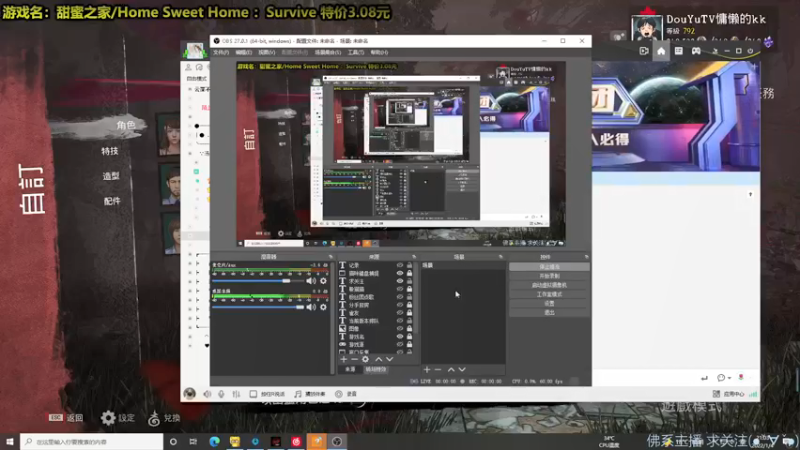Click 麦克风/Aux volume slider
The width and height of the screenshot is (800, 450).
click(258, 281)
